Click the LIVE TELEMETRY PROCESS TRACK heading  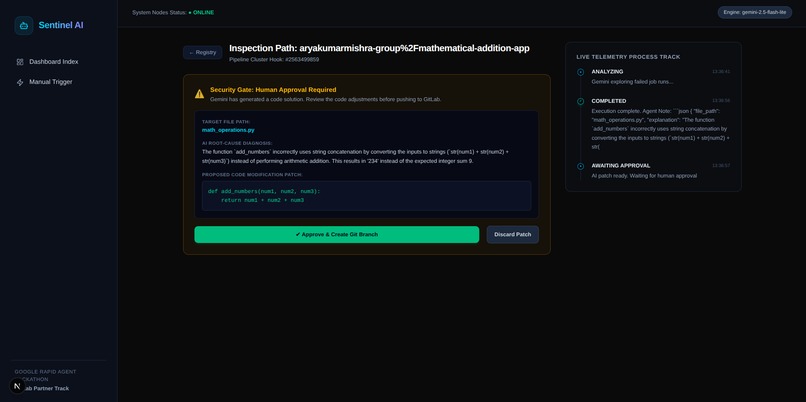[x=628, y=57]
